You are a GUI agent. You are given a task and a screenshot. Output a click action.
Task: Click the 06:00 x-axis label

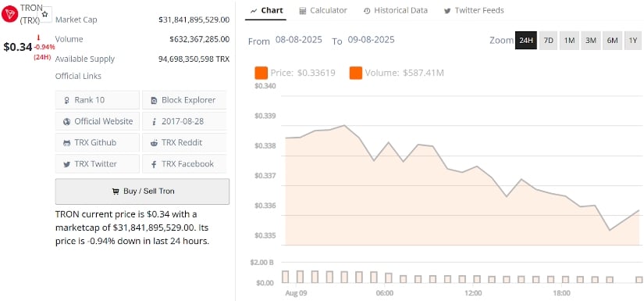(x=385, y=294)
